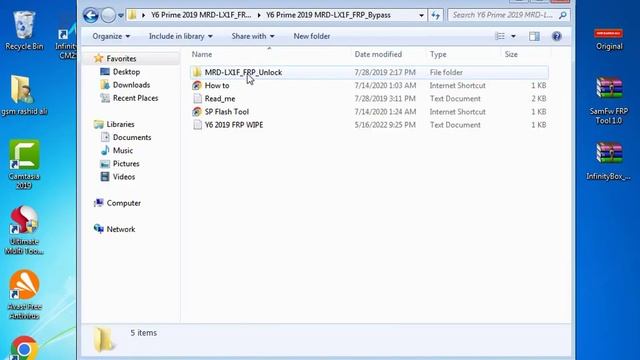640x360 pixels.
Task: Open view options dropdown arrow
Action: 513,36
